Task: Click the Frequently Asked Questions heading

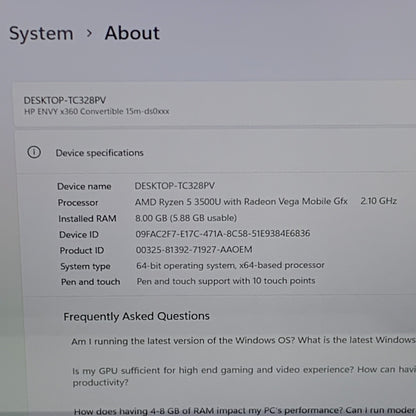Action: coord(137,316)
